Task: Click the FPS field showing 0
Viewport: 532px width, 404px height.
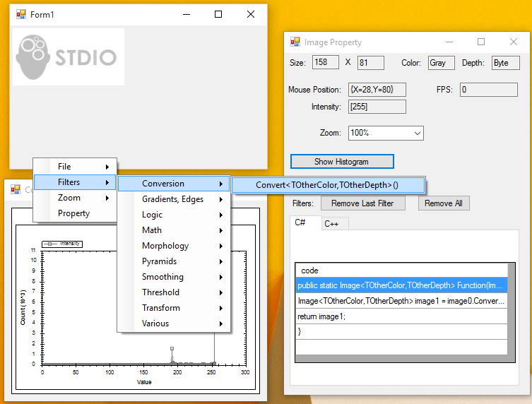Action: coord(489,90)
